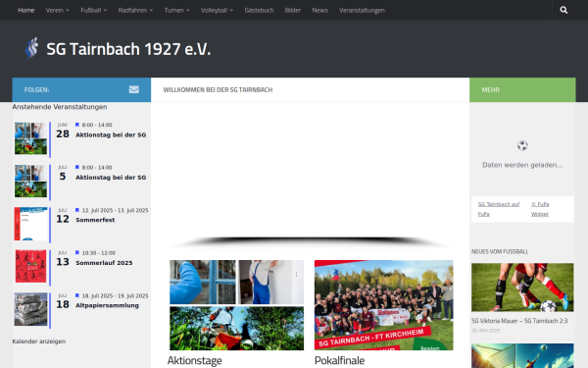Click the © FuPa Widget link
This screenshot has height=368, width=588.
[540, 209]
